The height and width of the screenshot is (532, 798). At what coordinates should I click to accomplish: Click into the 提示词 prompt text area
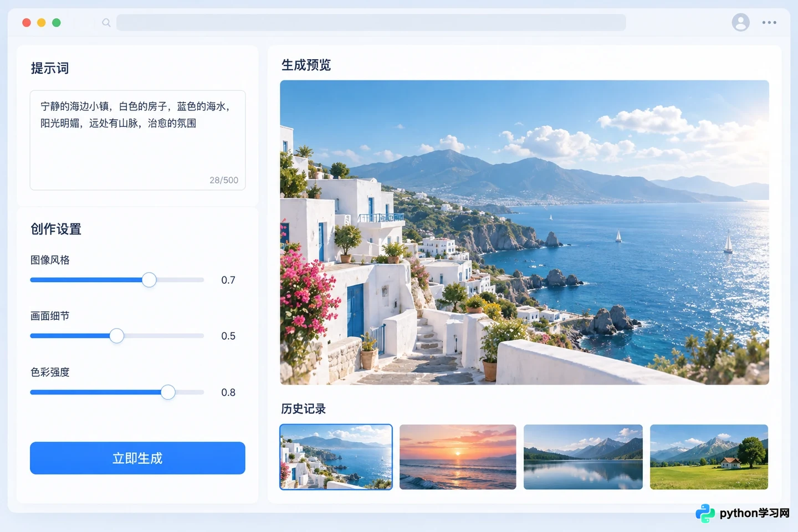coord(137,140)
